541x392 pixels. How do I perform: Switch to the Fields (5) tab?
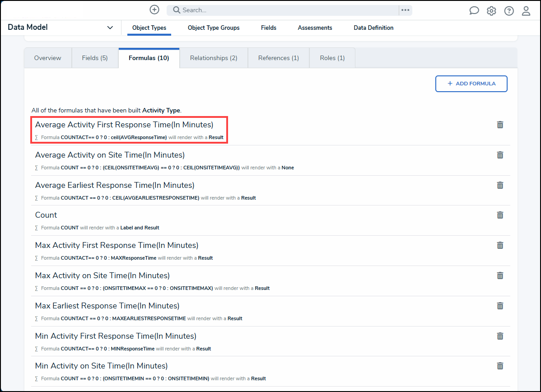95,58
